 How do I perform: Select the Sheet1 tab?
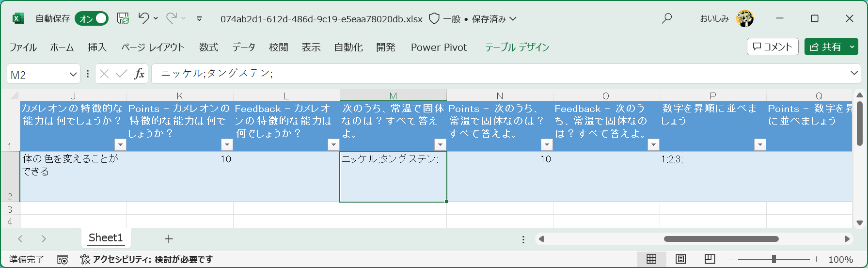click(x=106, y=238)
